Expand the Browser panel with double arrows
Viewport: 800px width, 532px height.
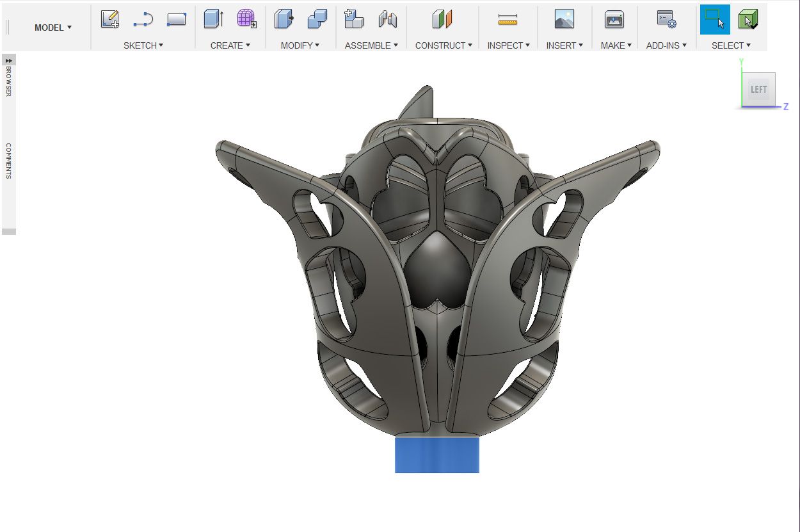click(9, 60)
